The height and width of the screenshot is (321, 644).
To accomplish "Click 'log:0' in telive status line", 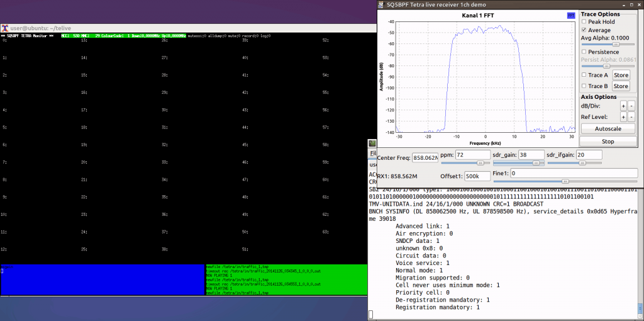I will (266, 36).
